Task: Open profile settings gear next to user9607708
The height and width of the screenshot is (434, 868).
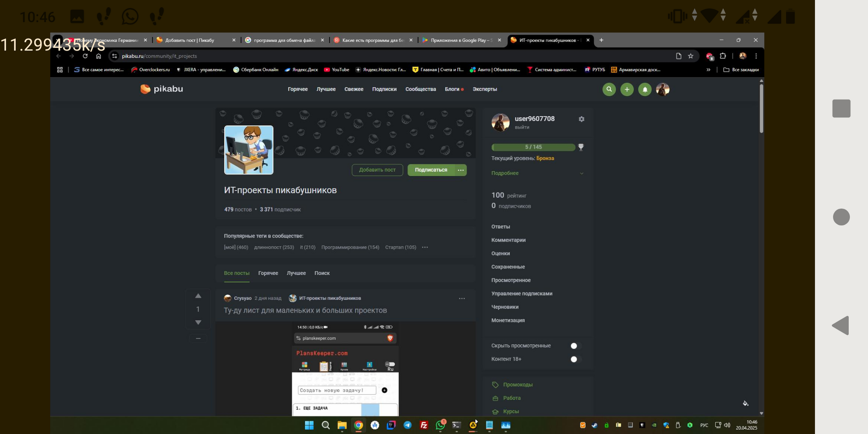Action: (581, 119)
